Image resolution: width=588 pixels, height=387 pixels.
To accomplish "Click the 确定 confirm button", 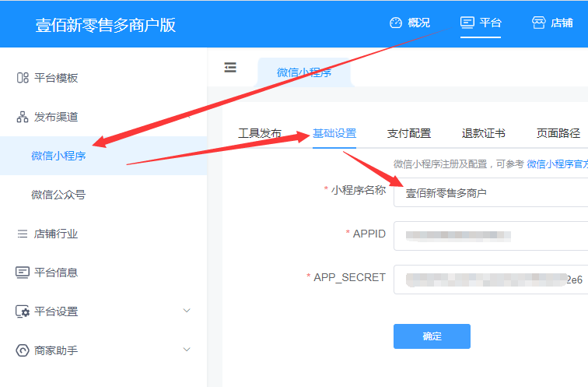I will 432,336.
